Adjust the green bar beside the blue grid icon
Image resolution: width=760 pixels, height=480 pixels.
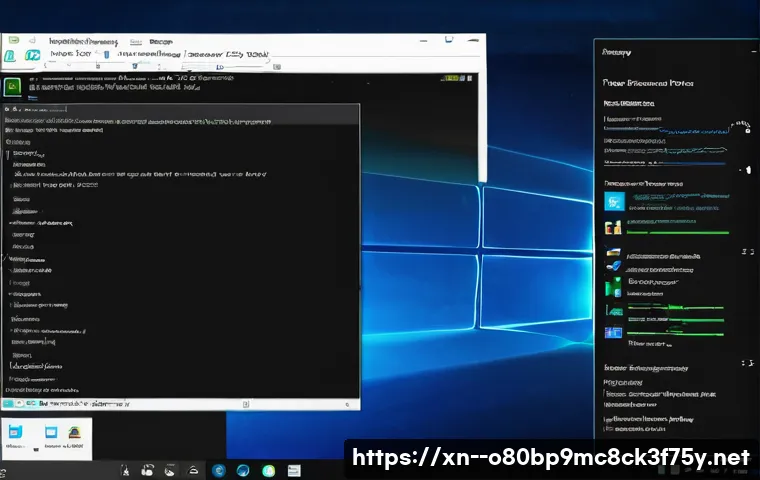click(675, 334)
